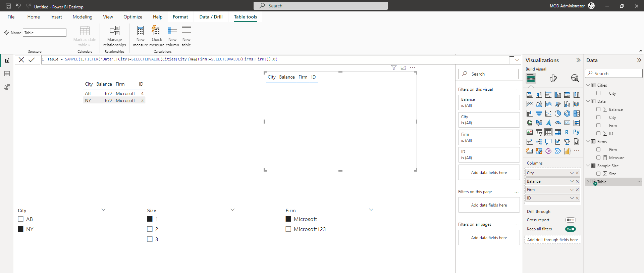Add a New column from the ribbon
Image resolution: width=644 pixels, height=273 pixels.
[172, 37]
